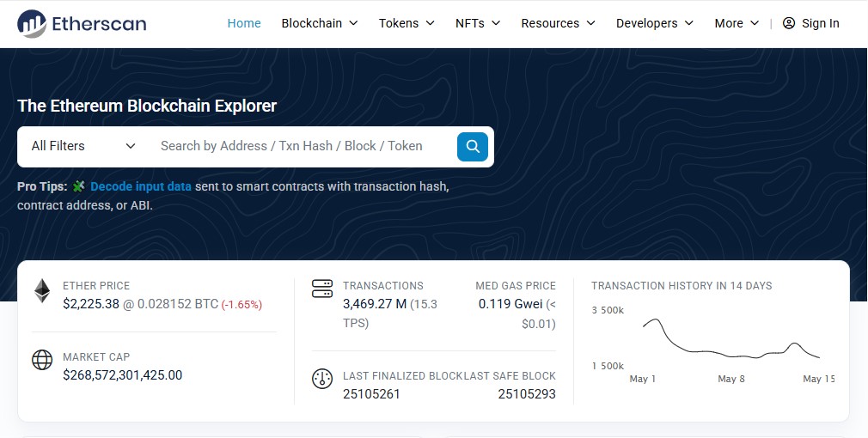The height and width of the screenshot is (438, 868).
Task: Click the (-1.65%) price change text
Action: point(241,305)
